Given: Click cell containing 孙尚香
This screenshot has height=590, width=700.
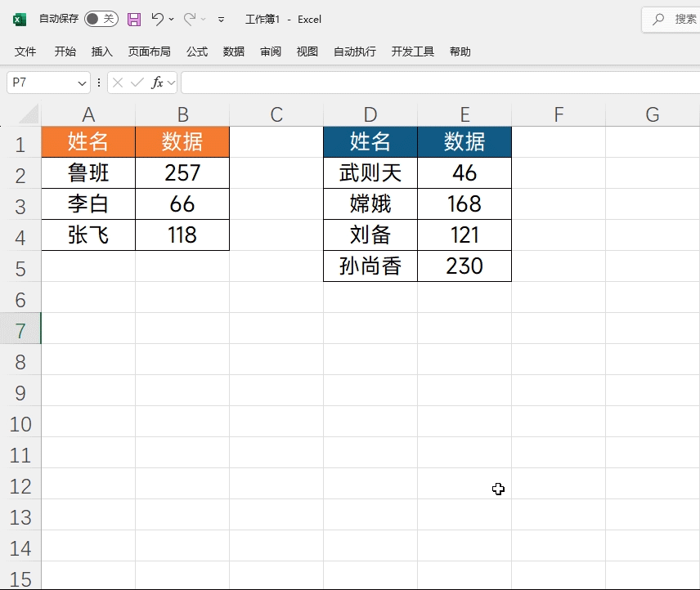Looking at the screenshot, I should coord(370,266).
